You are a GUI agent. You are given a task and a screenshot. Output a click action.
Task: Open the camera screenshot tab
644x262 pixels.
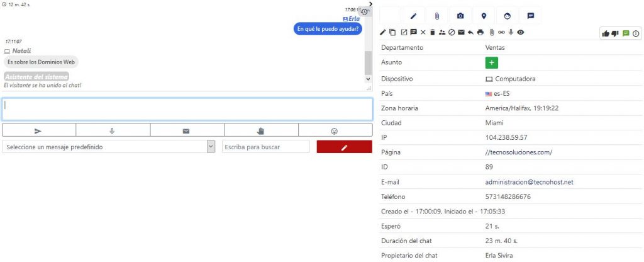460,16
